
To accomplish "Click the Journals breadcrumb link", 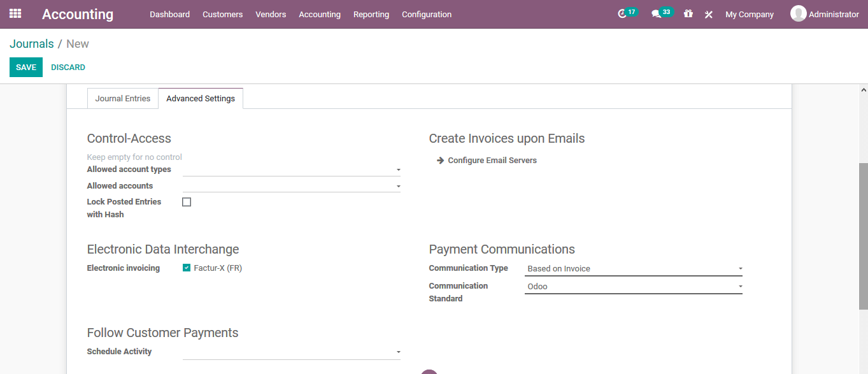I will [32, 43].
